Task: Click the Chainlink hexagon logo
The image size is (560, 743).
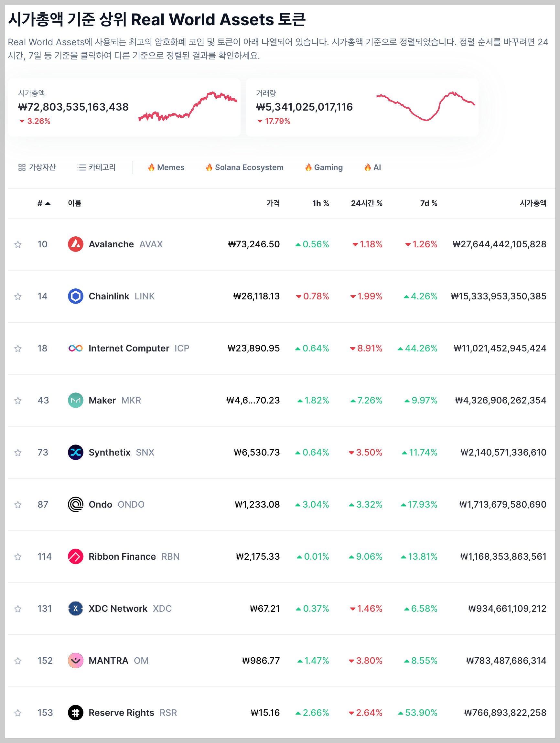Action: pos(76,296)
